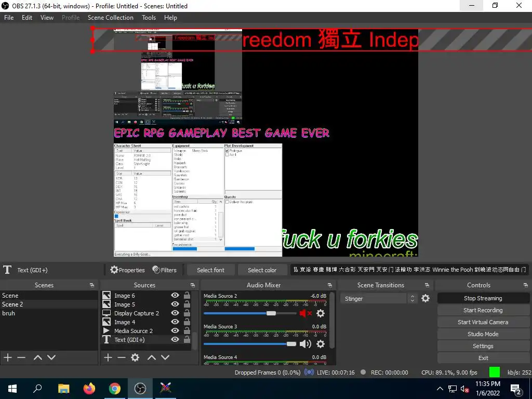Show hidden tray icons chevron
The height and width of the screenshot is (399, 532).
tap(440, 389)
